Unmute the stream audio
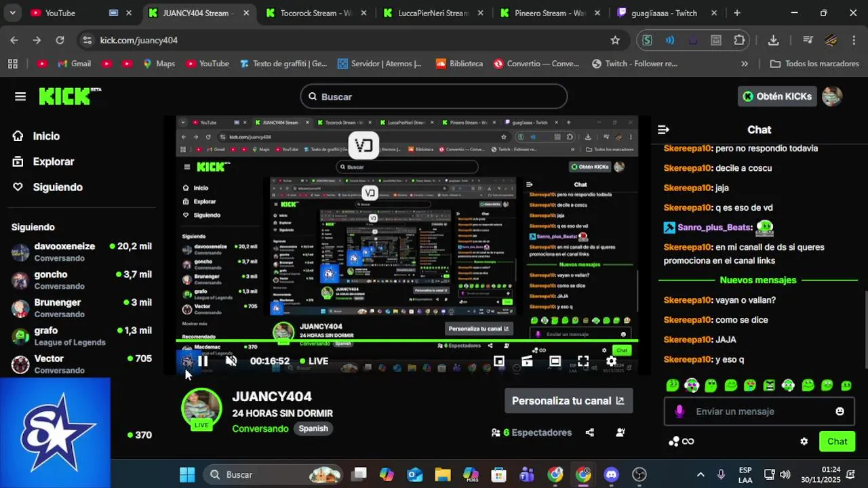868x488 pixels. coord(231,361)
